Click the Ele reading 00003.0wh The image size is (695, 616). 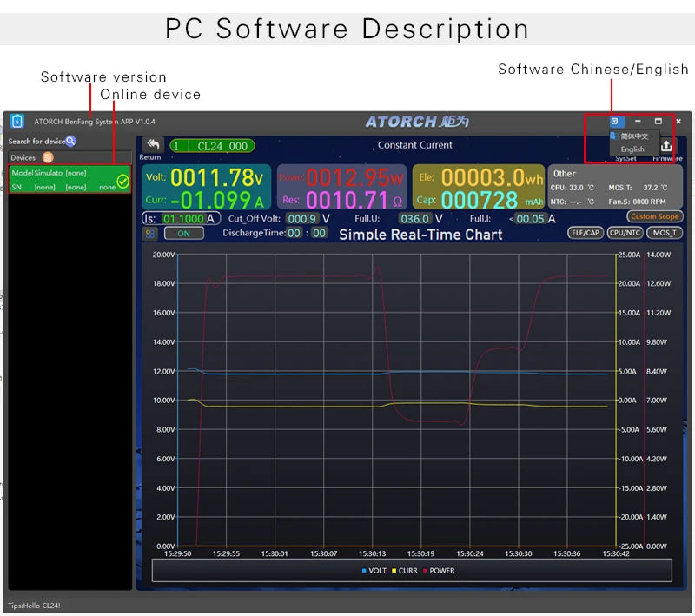coord(492,178)
